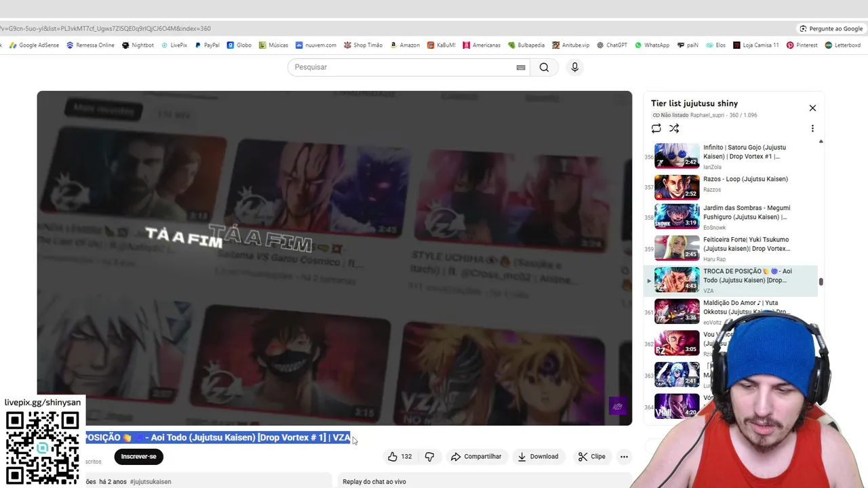This screenshot has height=488, width=868.
Task: Open Remessa Online bookmark
Action: coord(90,45)
